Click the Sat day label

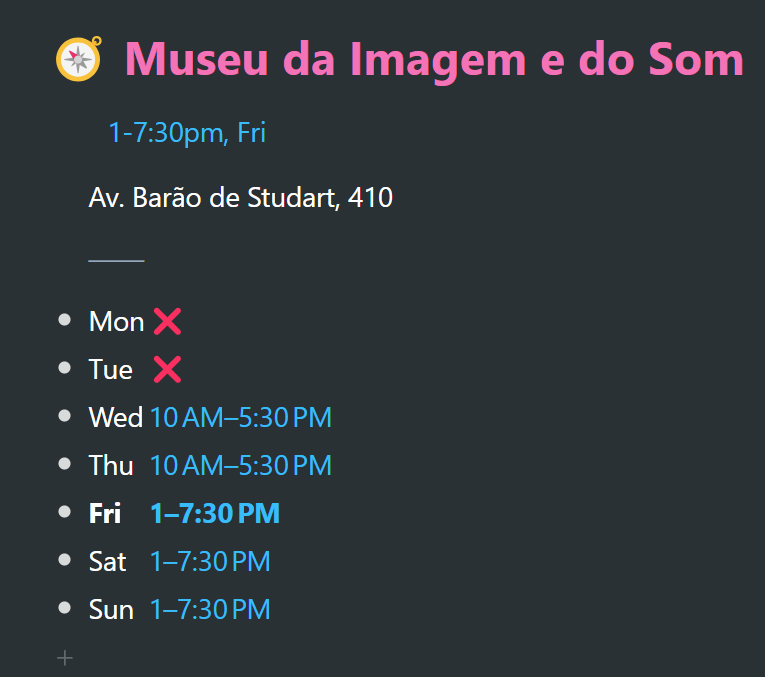point(107,561)
